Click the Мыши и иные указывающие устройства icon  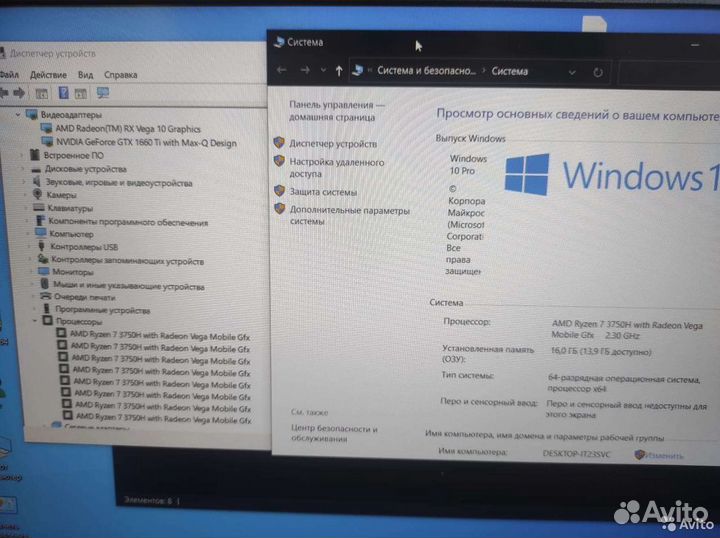point(45,285)
